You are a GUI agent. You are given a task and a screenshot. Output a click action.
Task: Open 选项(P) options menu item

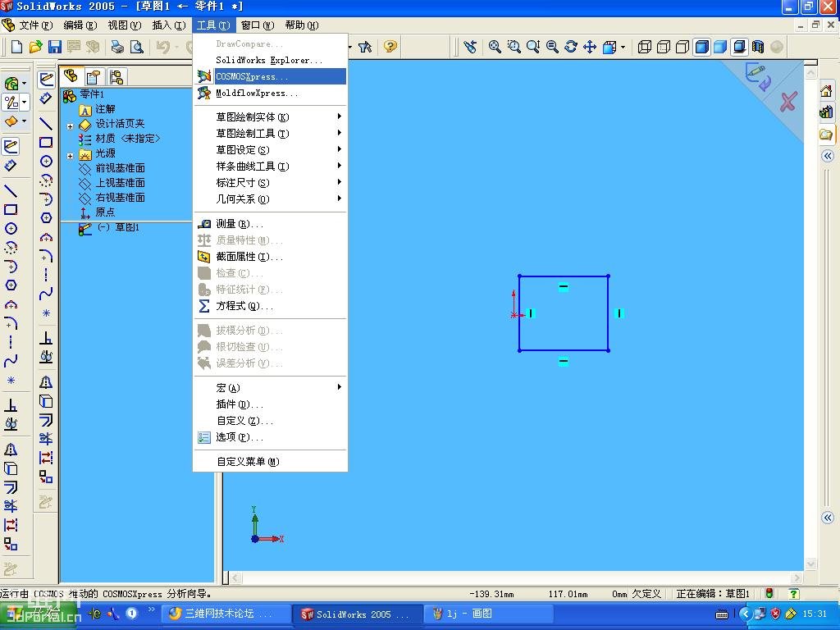pyautogui.click(x=270, y=437)
